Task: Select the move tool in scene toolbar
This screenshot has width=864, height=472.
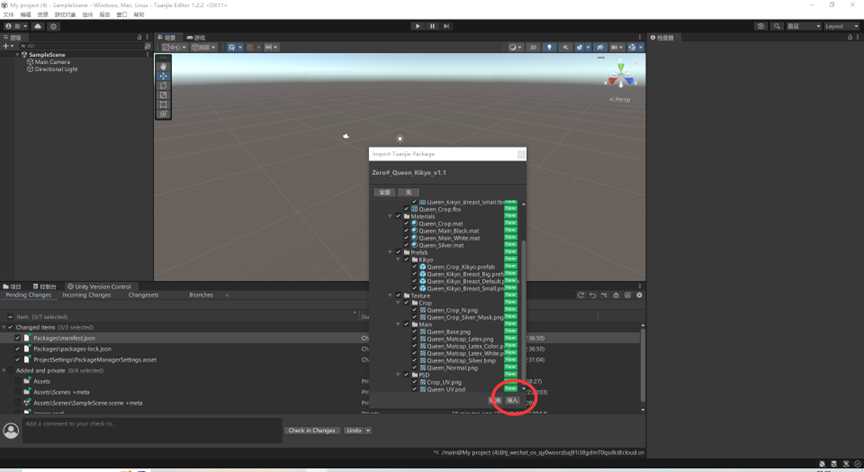Action: tap(163, 76)
